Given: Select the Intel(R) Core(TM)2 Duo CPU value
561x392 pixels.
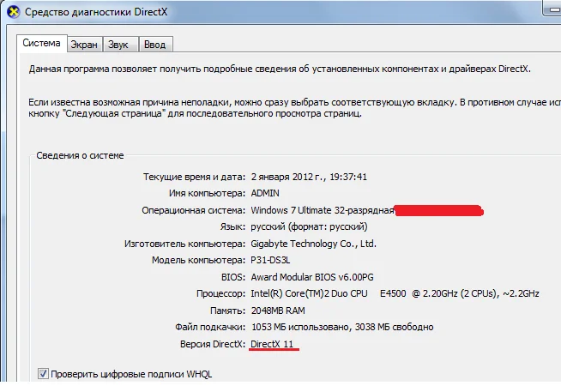Looking at the screenshot, I should point(395,293).
